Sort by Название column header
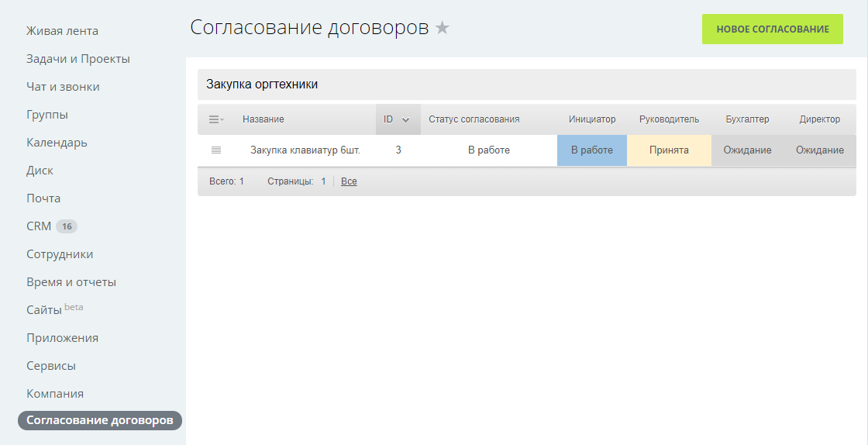This screenshot has width=868, height=445. tap(263, 119)
